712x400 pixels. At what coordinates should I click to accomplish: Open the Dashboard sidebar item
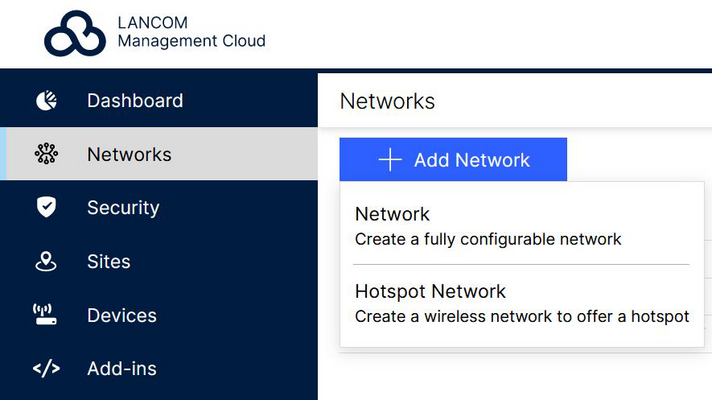[x=135, y=101]
